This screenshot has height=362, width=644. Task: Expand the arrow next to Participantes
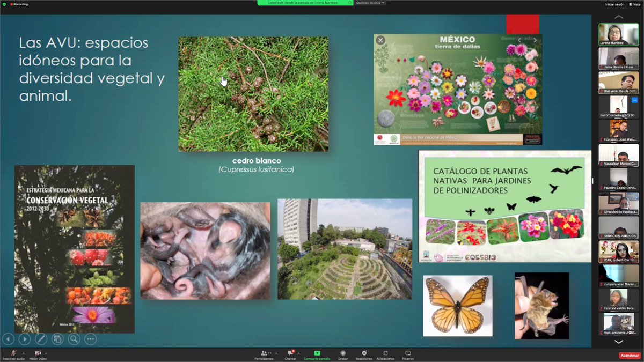276,353
